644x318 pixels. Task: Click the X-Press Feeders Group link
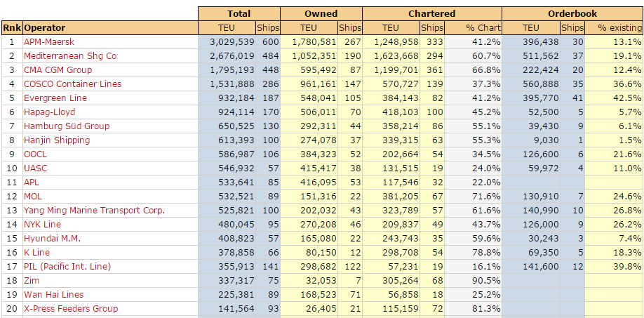[71, 309]
